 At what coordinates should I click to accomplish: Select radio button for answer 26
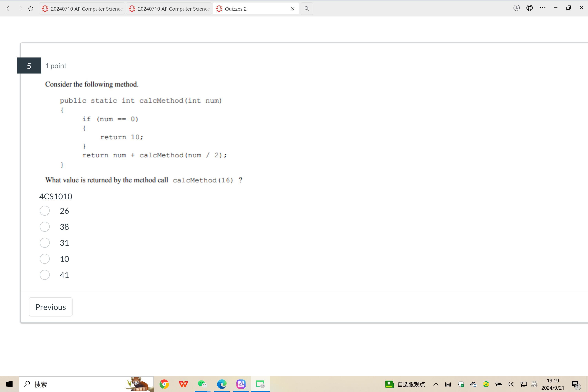[x=45, y=211]
